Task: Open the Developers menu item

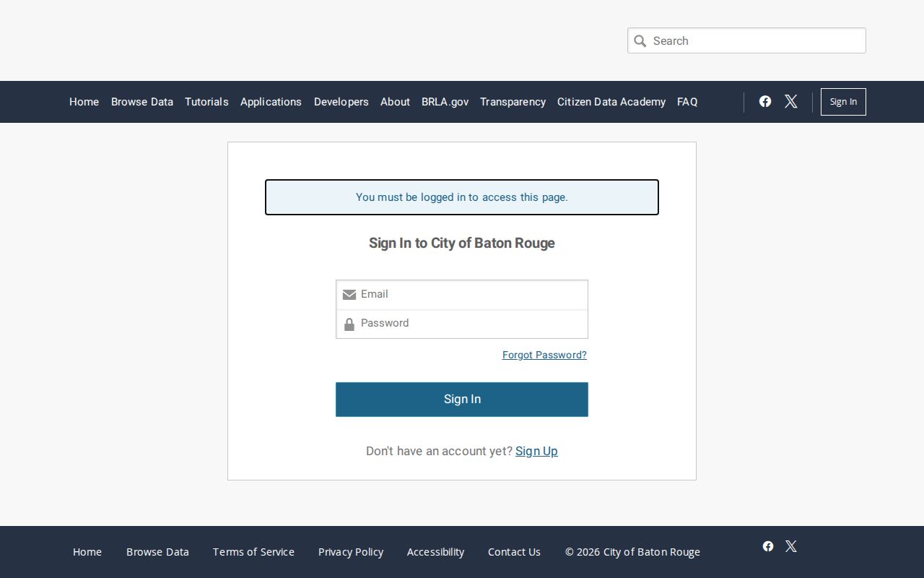Action: click(x=341, y=102)
